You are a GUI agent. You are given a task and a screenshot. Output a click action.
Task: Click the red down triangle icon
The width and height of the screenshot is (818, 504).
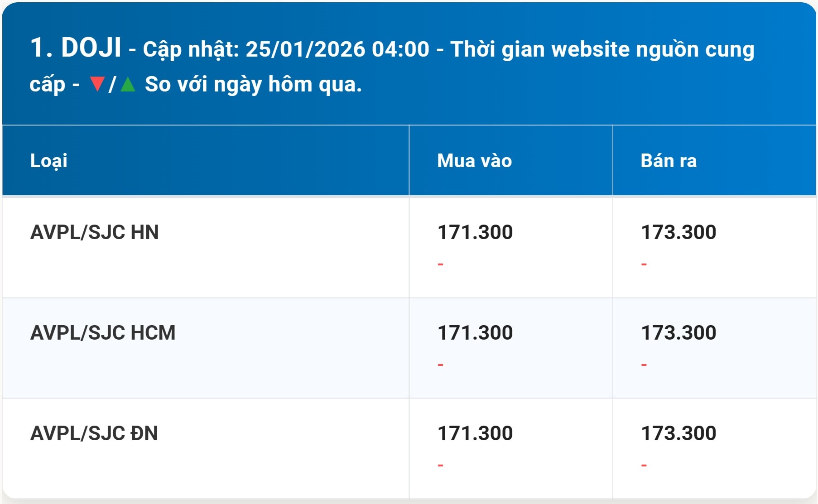tap(97, 84)
